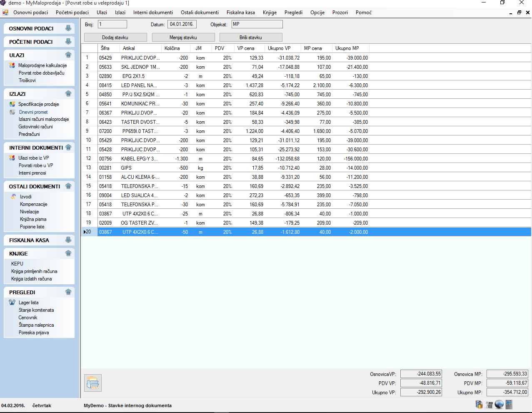Open the calculator icon in status bar

pyautogui.click(x=509, y=404)
